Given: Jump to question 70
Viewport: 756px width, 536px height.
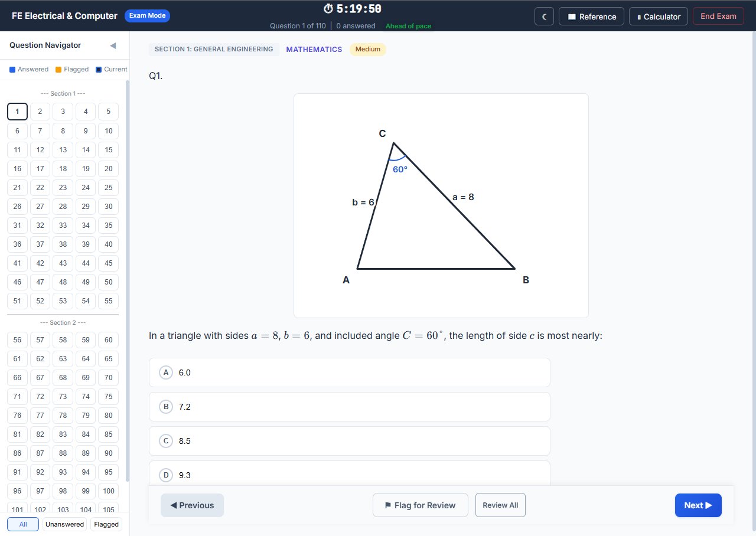Looking at the screenshot, I should point(109,378).
